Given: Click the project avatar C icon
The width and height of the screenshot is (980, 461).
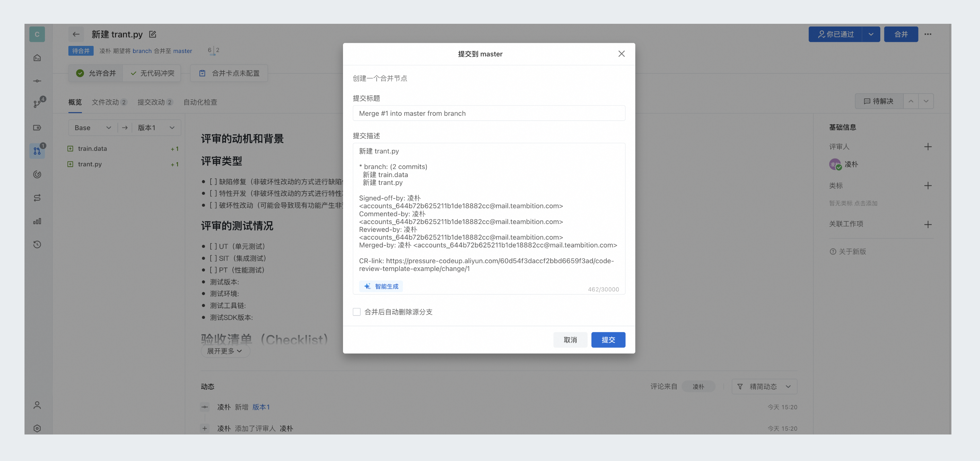Looking at the screenshot, I should (x=37, y=34).
